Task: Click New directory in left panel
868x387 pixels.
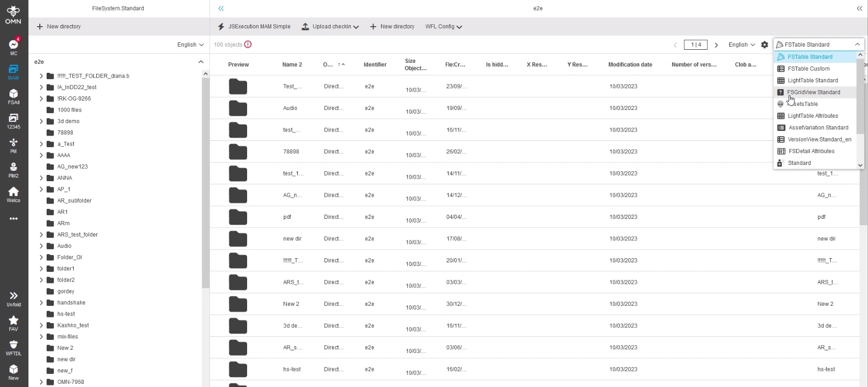Action: tap(59, 27)
